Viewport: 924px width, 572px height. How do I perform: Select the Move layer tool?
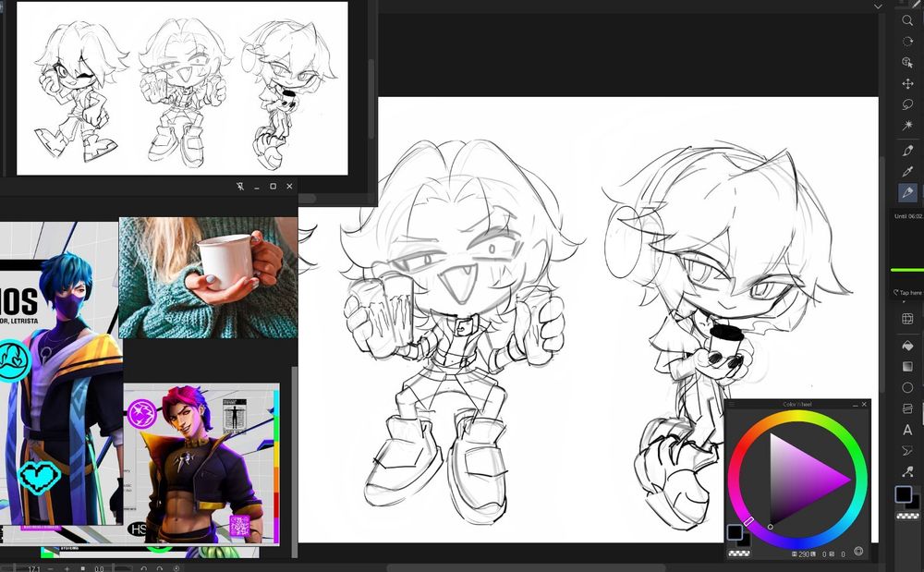(907, 84)
